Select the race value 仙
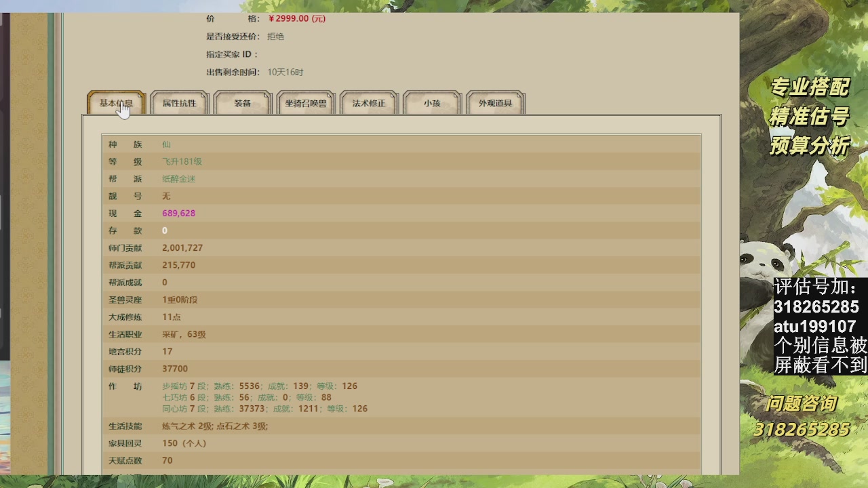The height and width of the screenshot is (488, 868). click(x=166, y=144)
